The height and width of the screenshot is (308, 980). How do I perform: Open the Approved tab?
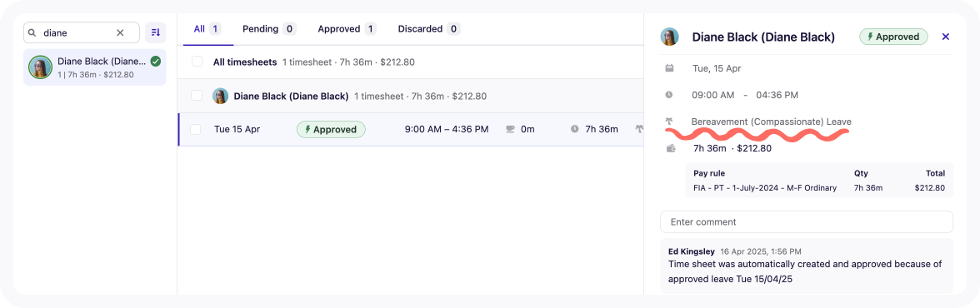[347, 29]
